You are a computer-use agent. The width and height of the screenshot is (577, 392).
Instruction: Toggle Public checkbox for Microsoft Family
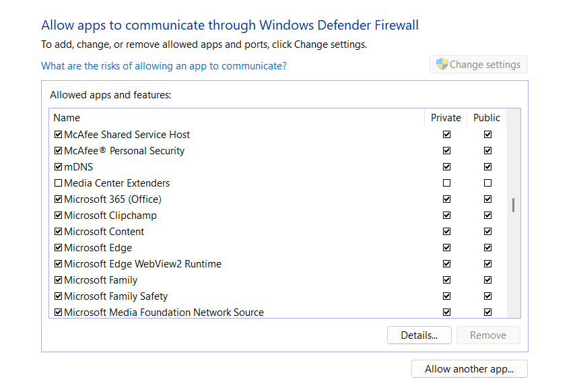[487, 280]
